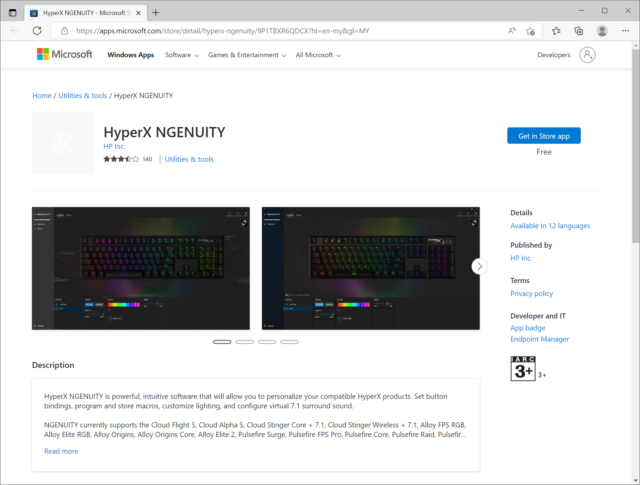Advance screenshots with next arrow
This screenshot has height=485, width=640.
pyautogui.click(x=479, y=267)
